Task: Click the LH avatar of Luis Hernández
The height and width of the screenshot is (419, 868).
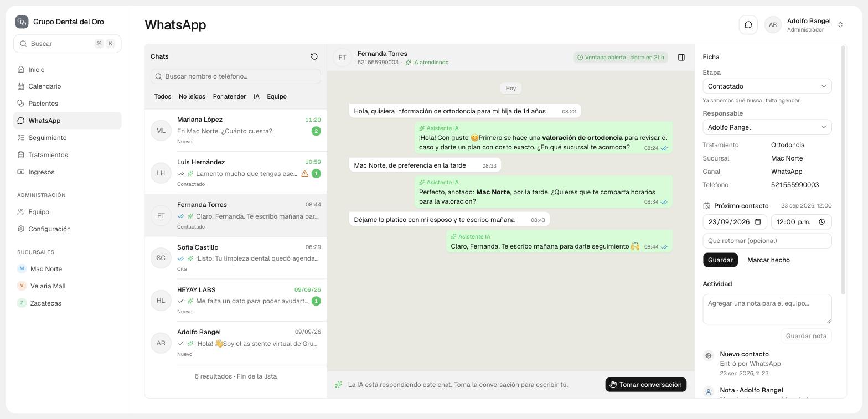Action: (x=161, y=173)
